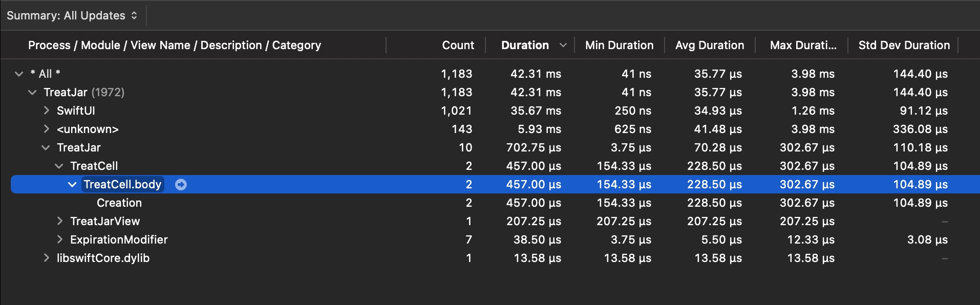Collapse the TreatCell view row
Viewport: 980px width, 305px height.
[59, 166]
